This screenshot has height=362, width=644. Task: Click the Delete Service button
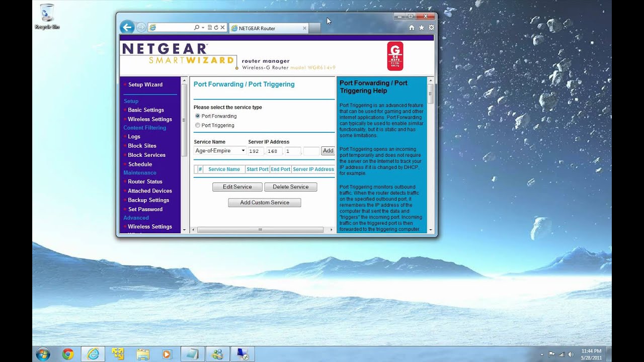(x=291, y=187)
